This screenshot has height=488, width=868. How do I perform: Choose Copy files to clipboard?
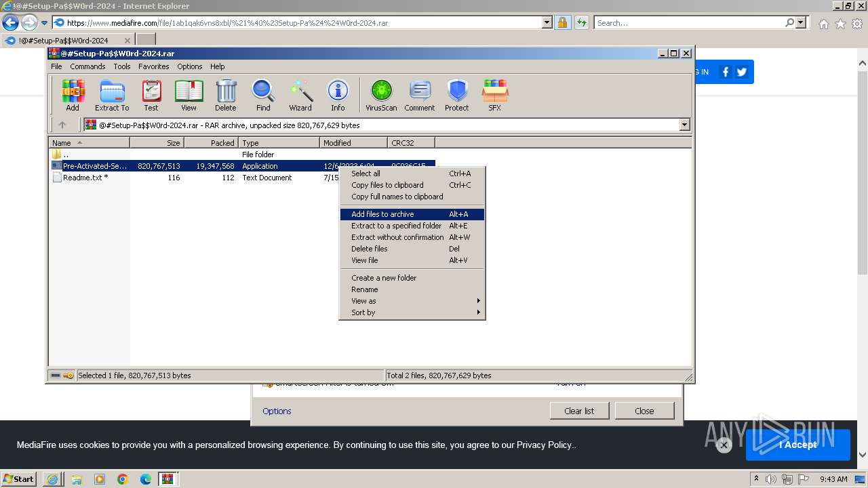[412, 185]
